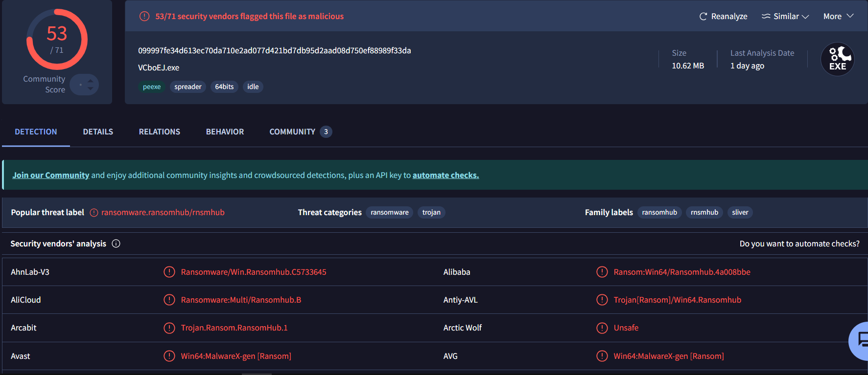868x375 pixels.
Task: Select the trojan threat category chip
Action: 431,213
